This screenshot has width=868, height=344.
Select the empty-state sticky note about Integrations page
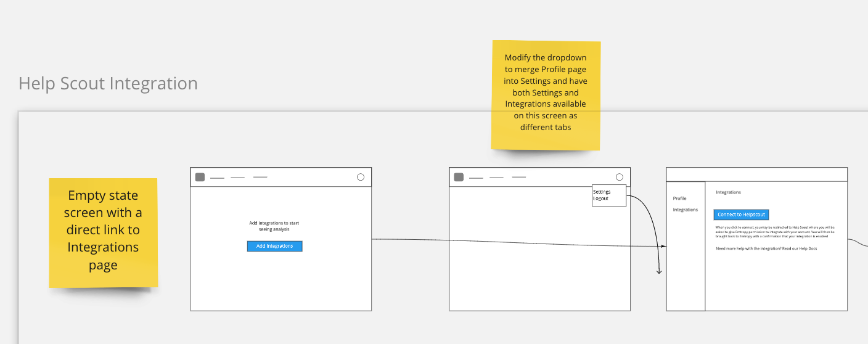click(x=103, y=232)
